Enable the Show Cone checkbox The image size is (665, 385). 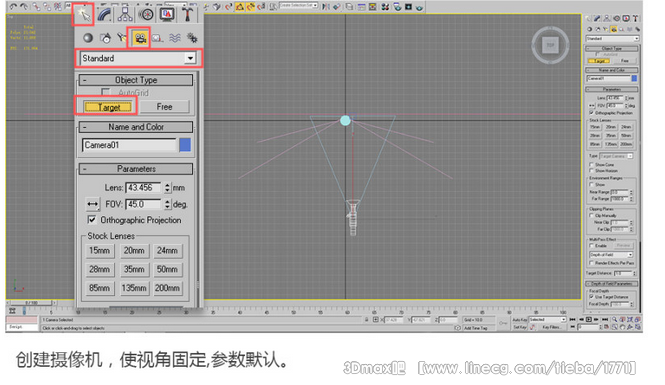click(x=591, y=165)
